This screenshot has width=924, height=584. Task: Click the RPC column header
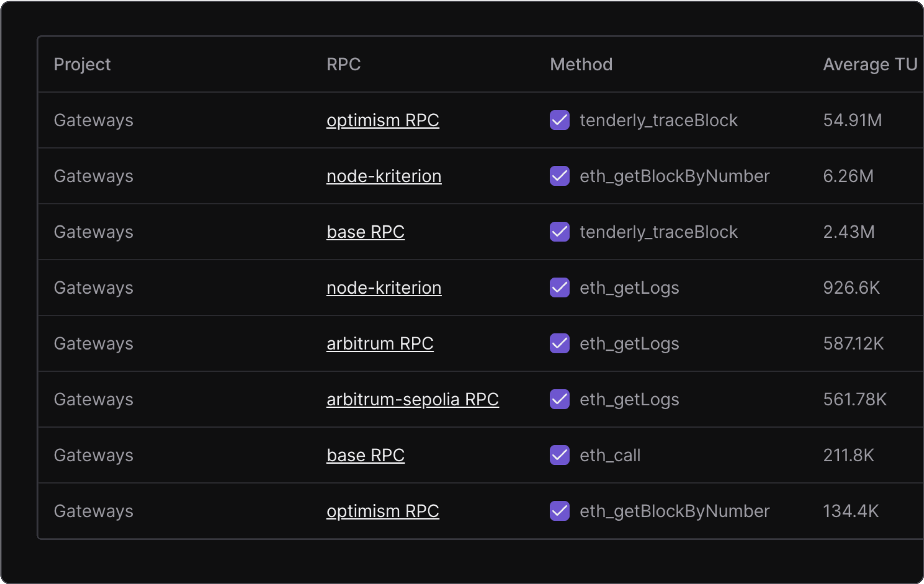tap(343, 64)
